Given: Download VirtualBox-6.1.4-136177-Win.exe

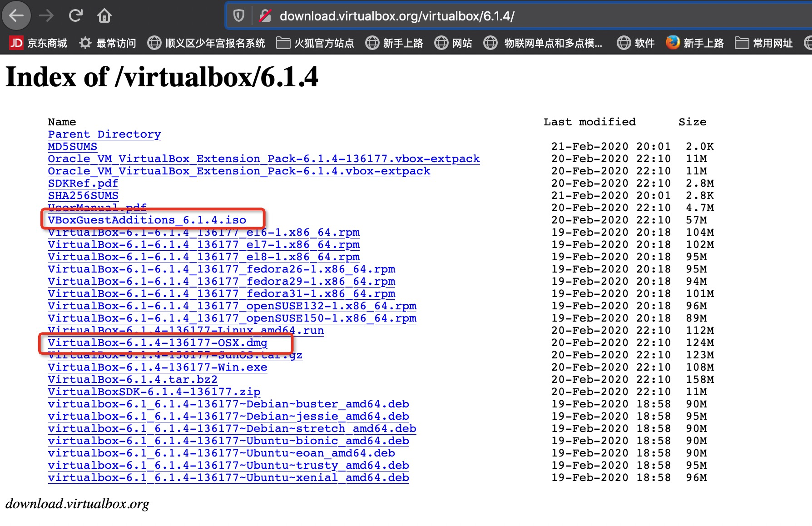Looking at the screenshot, I should (x=158, y=367).
